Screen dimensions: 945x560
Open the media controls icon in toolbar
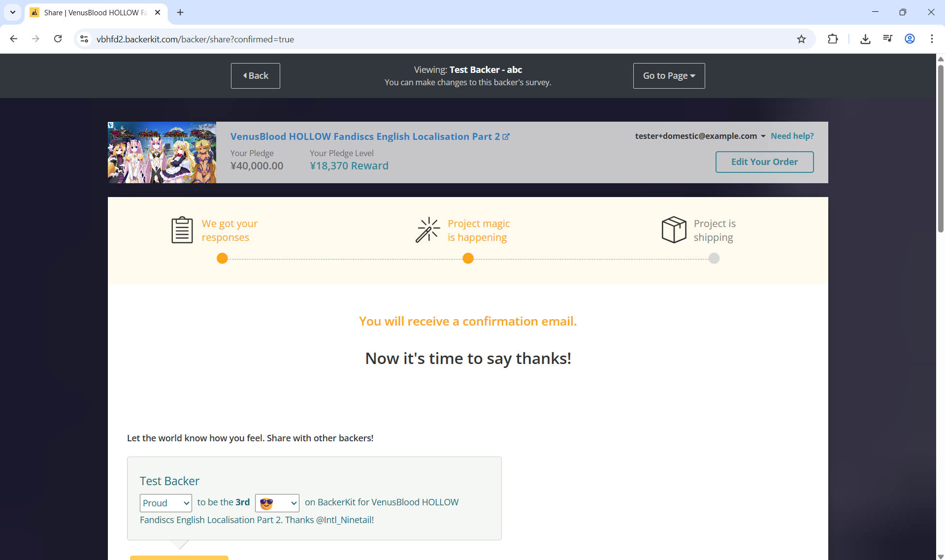(x=887, y=39)
